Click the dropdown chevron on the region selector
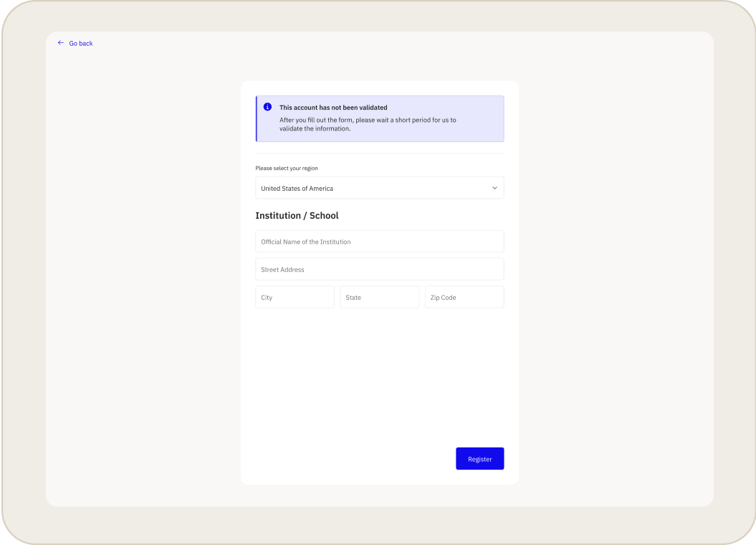 [x=494, y=188]
